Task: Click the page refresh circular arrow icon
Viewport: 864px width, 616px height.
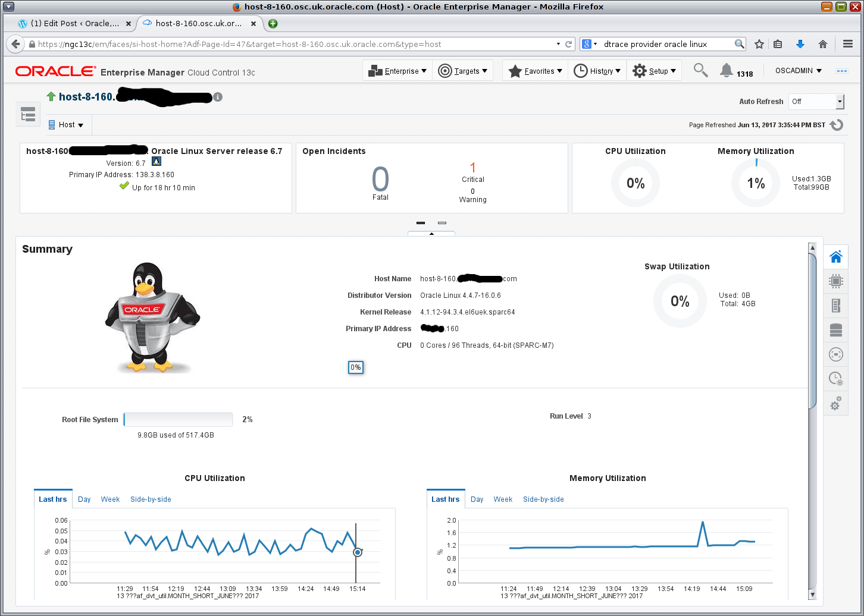Action: [837, 125]
